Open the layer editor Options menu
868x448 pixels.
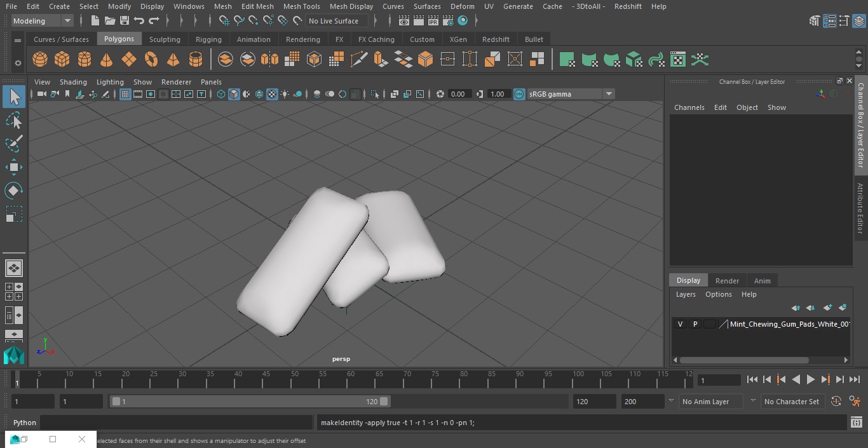click(718, 294)
